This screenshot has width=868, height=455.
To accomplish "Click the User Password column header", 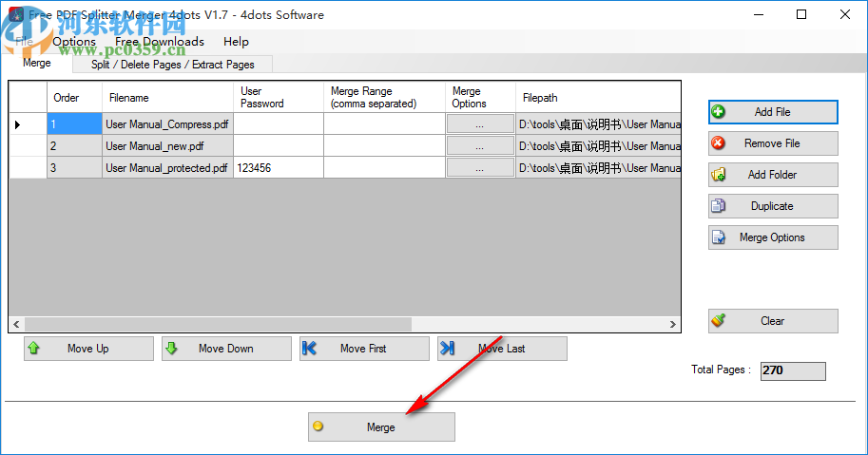I will pos(279,97).
